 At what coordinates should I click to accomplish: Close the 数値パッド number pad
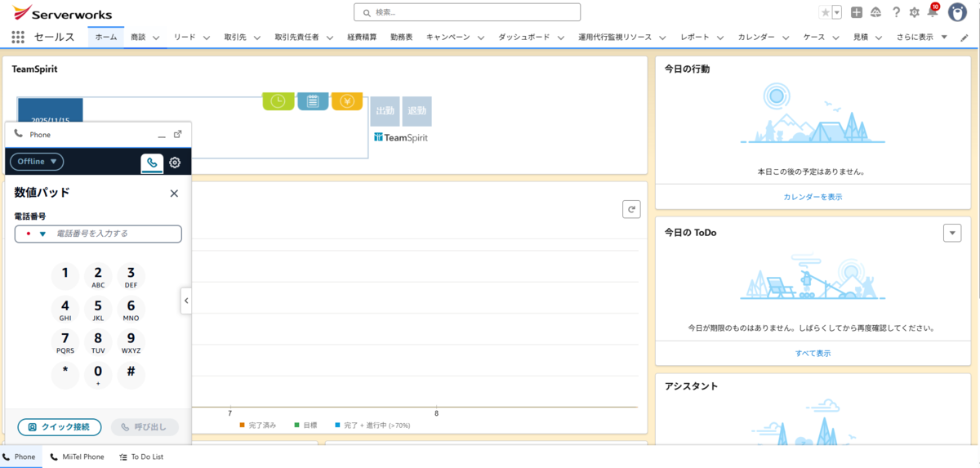174,194
